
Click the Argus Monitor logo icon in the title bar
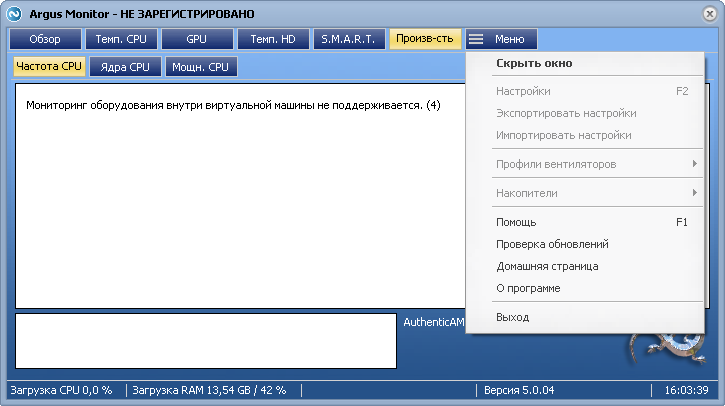tap(14, 14)
